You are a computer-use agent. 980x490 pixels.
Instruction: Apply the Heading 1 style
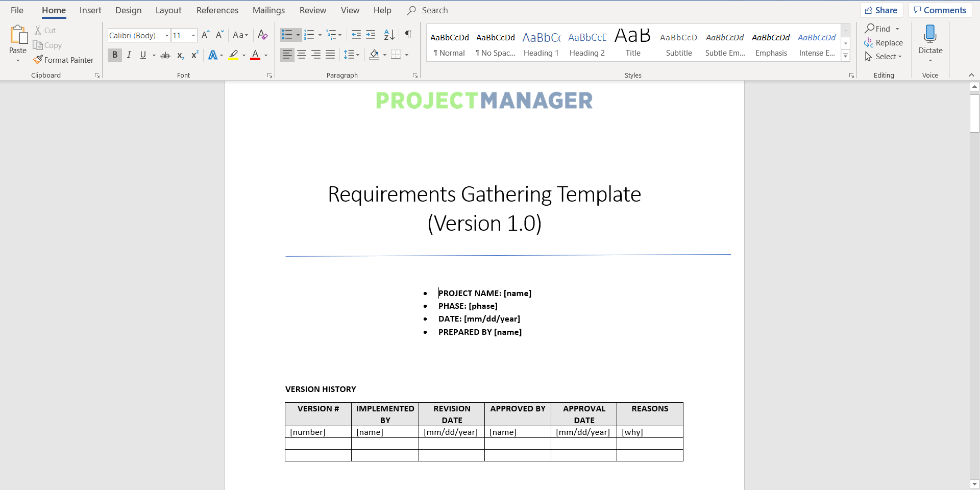541,43
